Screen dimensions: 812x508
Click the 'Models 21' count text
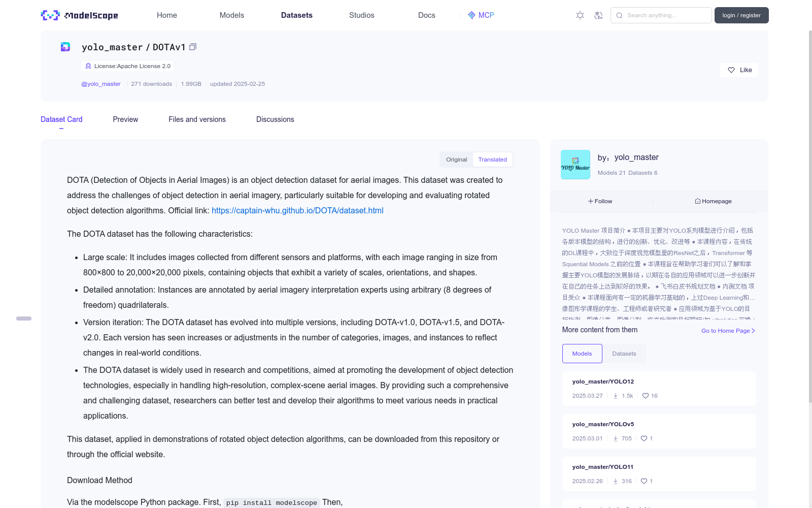(612, 173)
